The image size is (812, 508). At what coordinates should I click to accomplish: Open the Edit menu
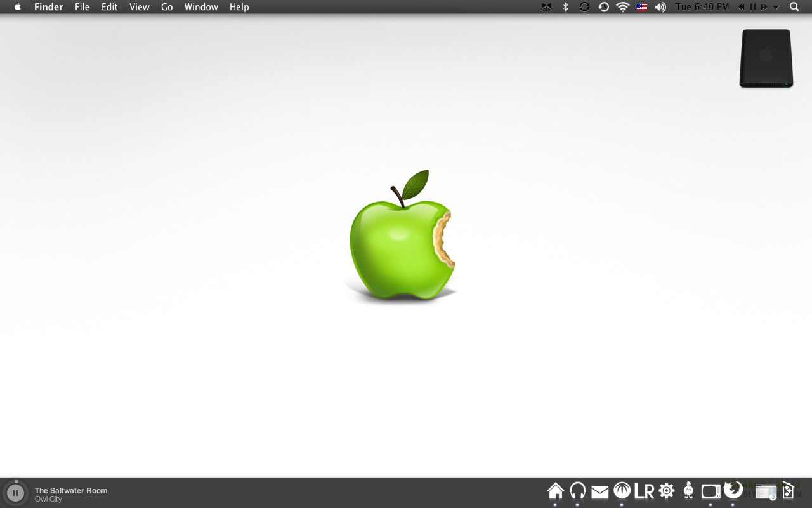point(110,7)
